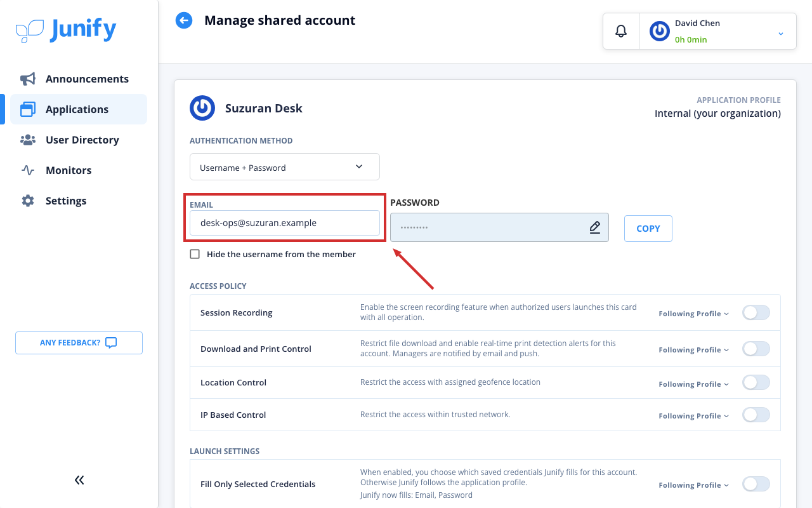The width and height of the screenshot is (812, 508).
Task: Open Following Profile dropdown for Location Control
Action: coord(694,384)
